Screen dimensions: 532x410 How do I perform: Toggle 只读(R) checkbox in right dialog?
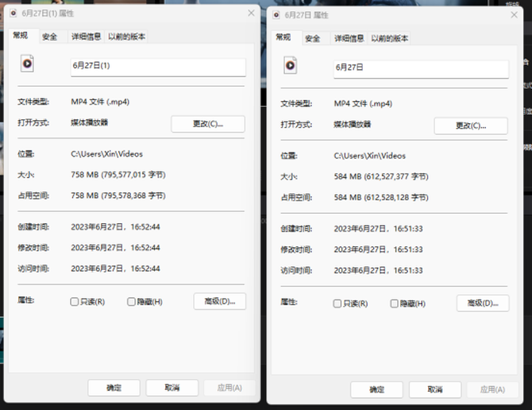337,304
